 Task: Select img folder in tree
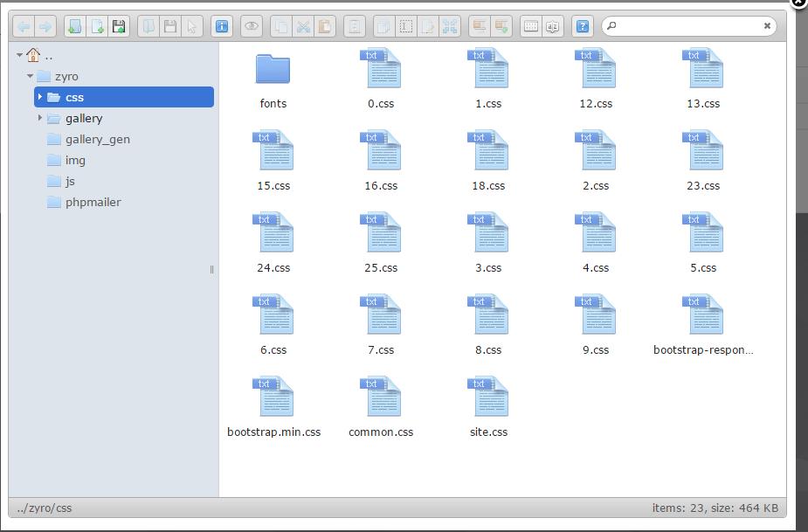66,161
